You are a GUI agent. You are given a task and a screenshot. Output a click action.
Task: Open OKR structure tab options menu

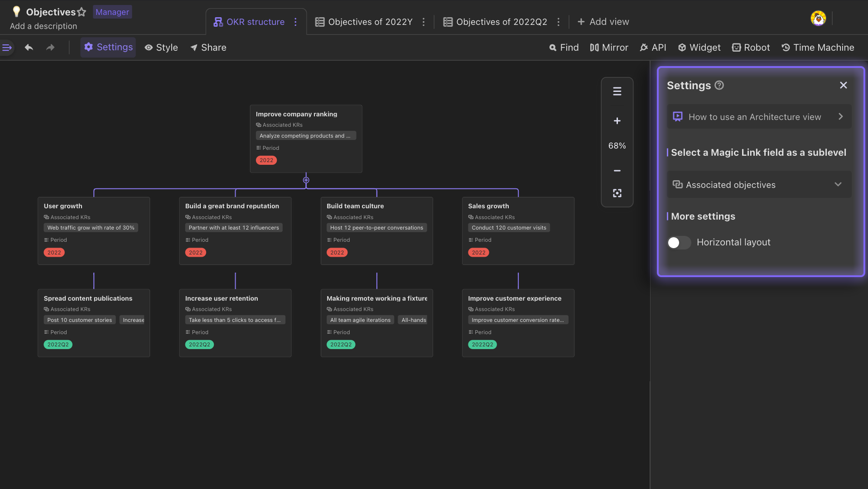tap(295, 22)
